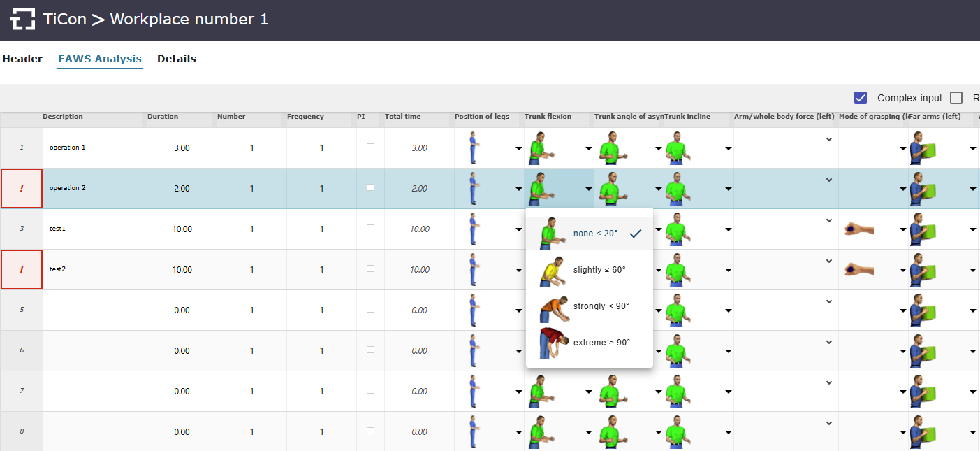Screen dimensions: 980x451
Task: Edit the duration field of test1
Action: [x=182, y=229]
